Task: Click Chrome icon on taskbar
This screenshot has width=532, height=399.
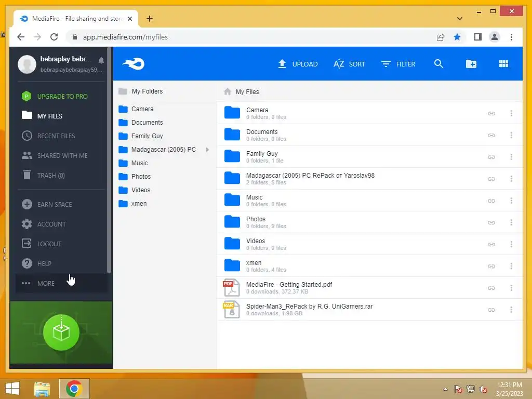Action: [x=74, y=389]
